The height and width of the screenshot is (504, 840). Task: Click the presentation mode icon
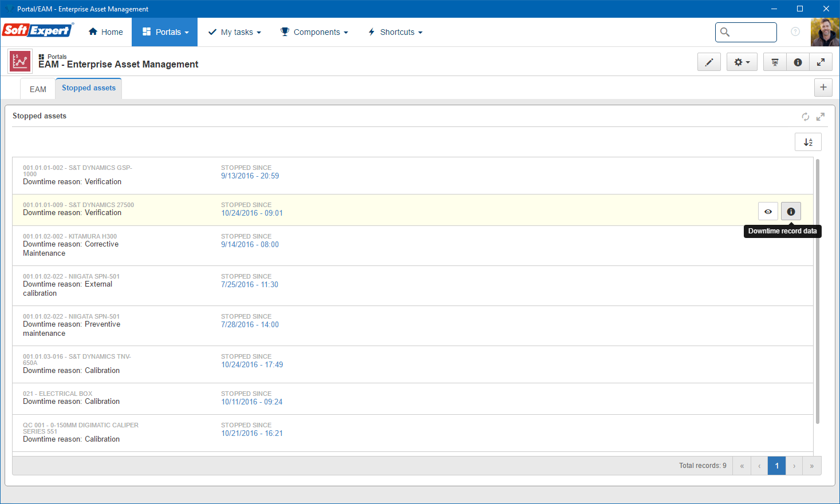(x=775, y=62)
